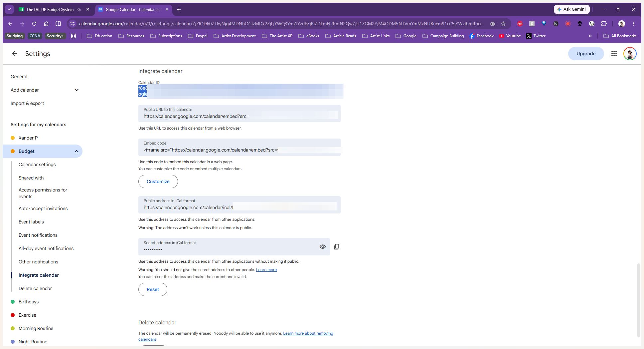This screenshot has width=644, height=349.
Task: Open the Chrome home page button
Action: click(46, 24)
